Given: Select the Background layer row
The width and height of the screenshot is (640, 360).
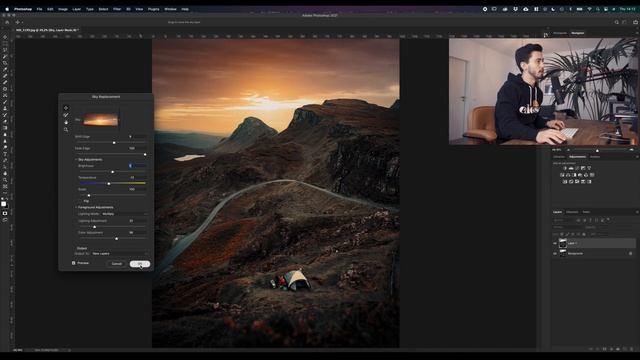Looking at the screenshot, I should [594, 253].
